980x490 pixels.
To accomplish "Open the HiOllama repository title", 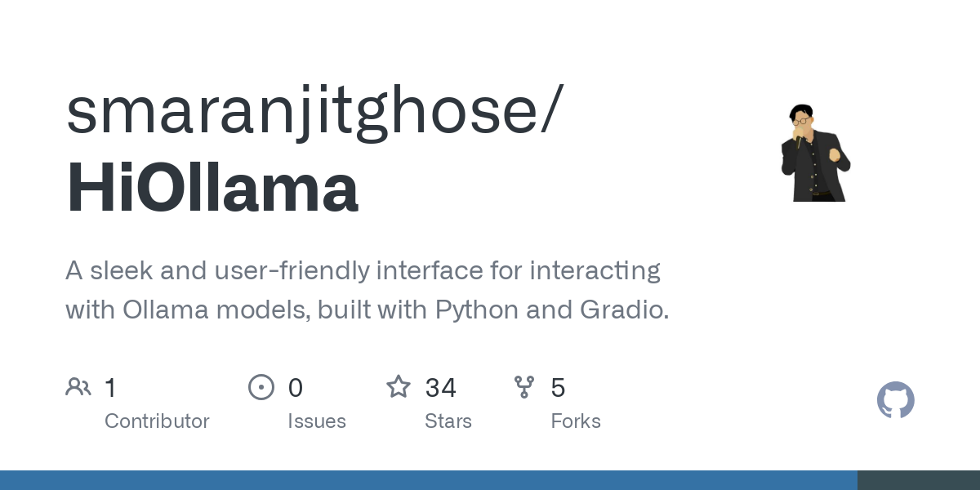I will pos(212,189).
